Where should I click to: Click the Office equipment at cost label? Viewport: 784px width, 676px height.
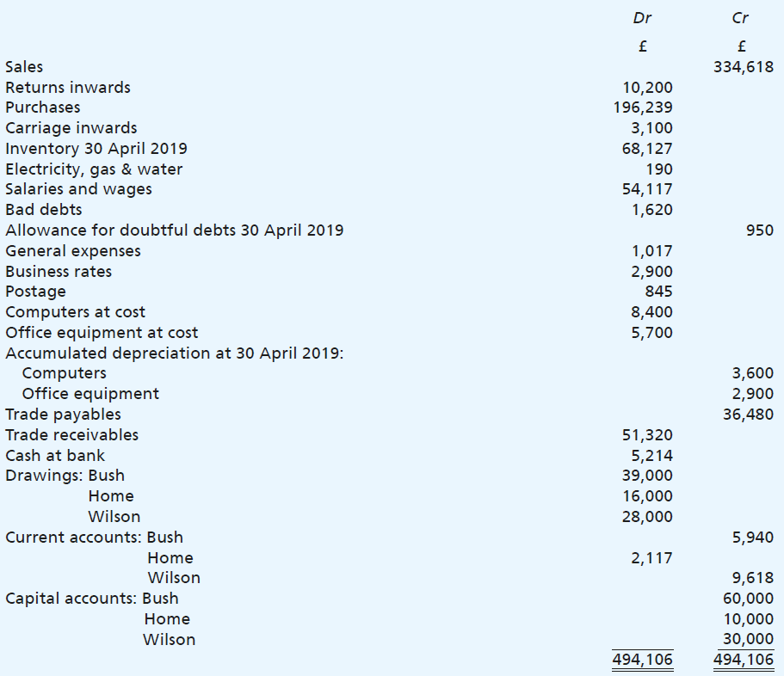tap(102, 333)
